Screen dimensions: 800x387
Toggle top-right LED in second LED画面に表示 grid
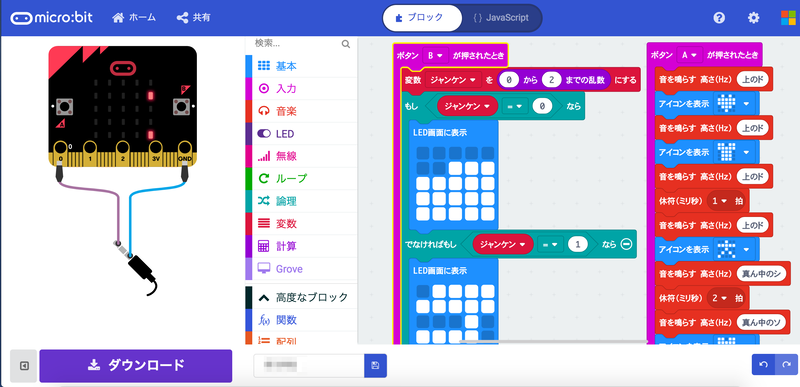point(488,292)
